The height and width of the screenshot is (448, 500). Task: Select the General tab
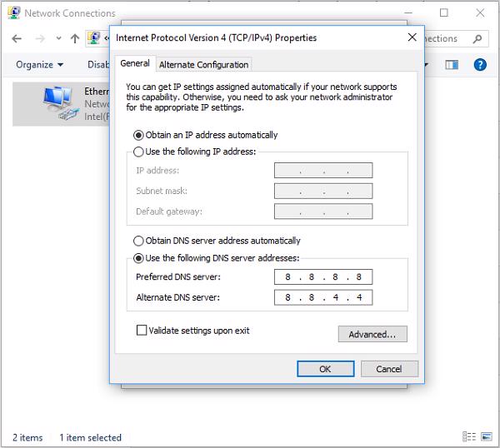point(135,63)
